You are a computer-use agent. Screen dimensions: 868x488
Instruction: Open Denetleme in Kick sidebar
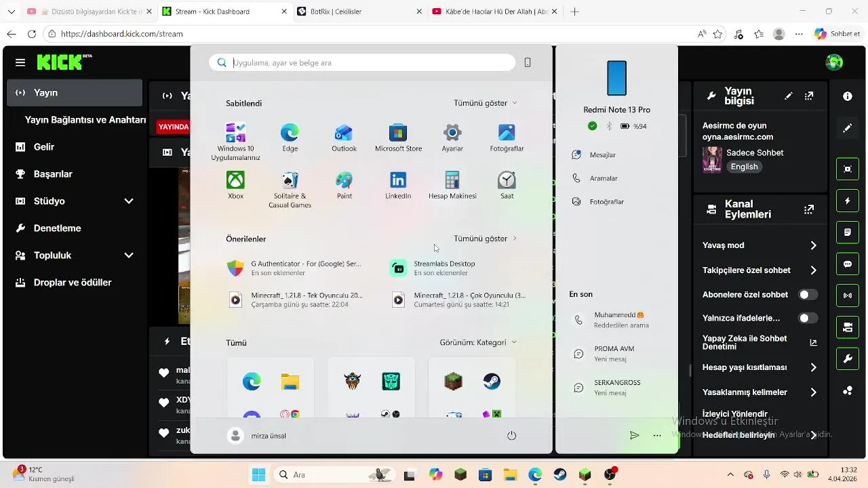point(75,228)
